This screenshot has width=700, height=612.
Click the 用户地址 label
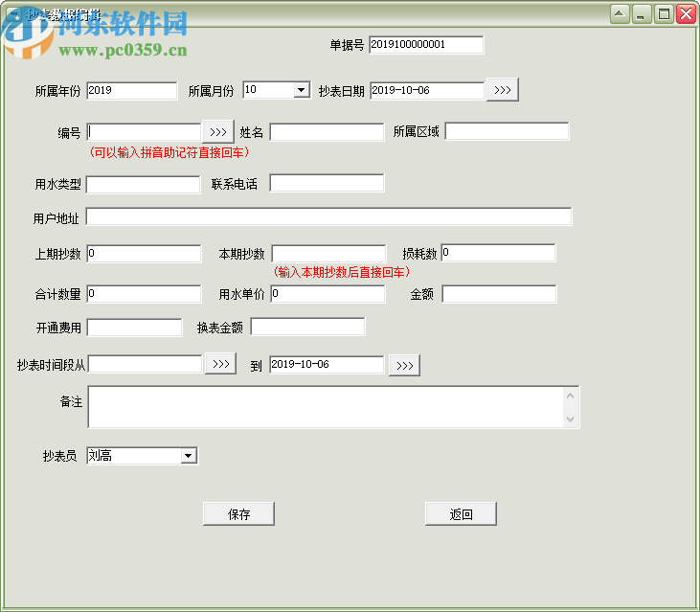tap(56, 218)
